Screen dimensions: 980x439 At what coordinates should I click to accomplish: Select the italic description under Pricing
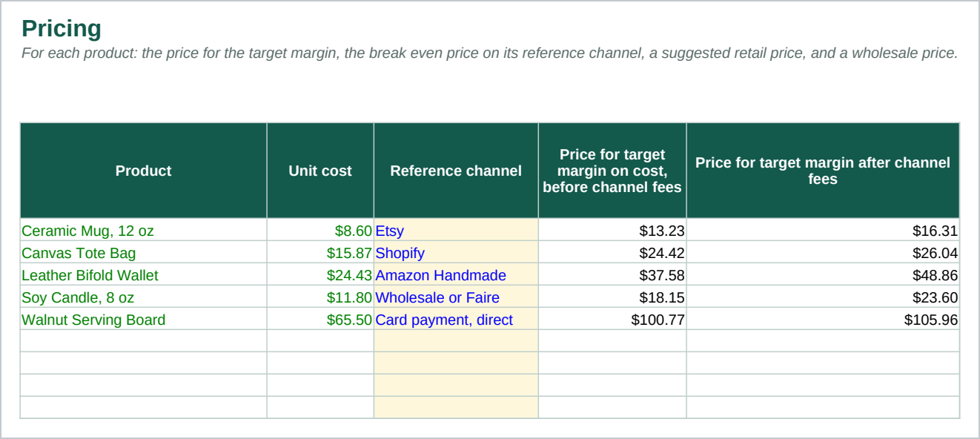coord(489,53)
